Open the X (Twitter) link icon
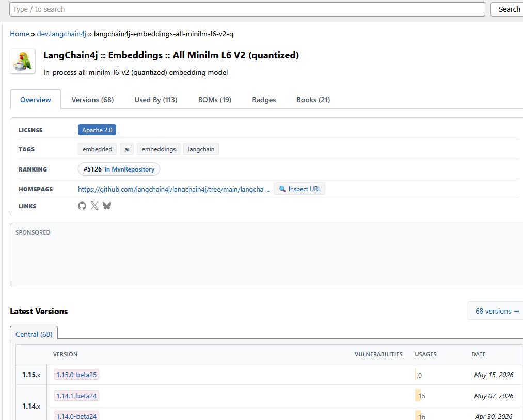Screen dimensions: 523x420 [x=94, y=206]
